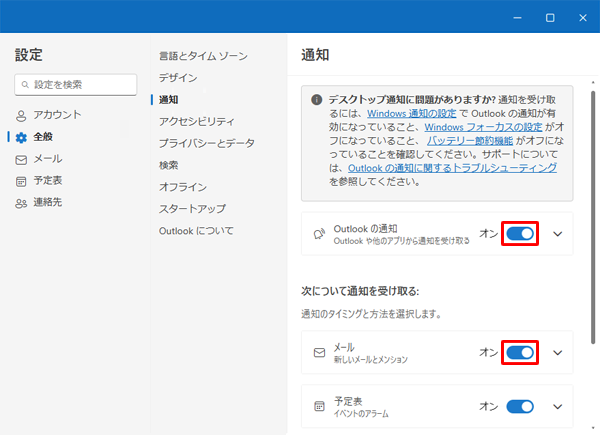
Task: Click the info icon in the notification banner
Action: point(316,100)
